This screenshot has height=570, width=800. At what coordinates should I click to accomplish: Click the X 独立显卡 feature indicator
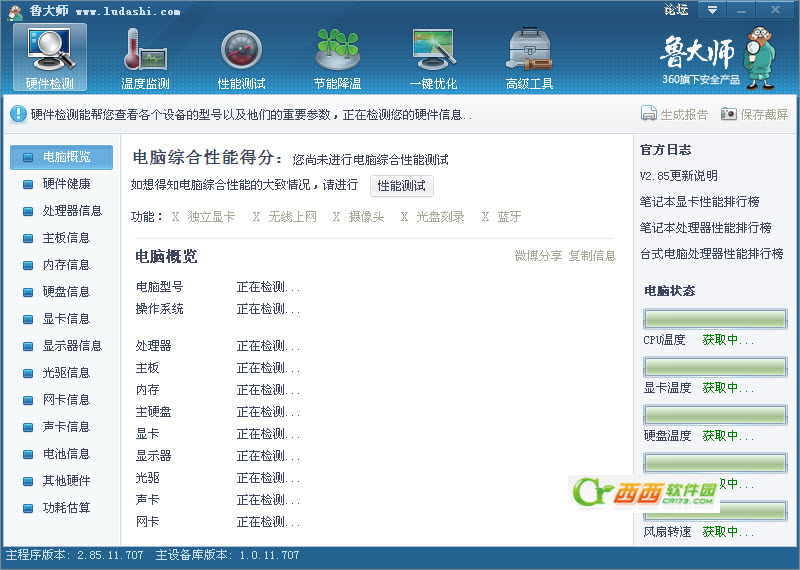coord(204,217)
